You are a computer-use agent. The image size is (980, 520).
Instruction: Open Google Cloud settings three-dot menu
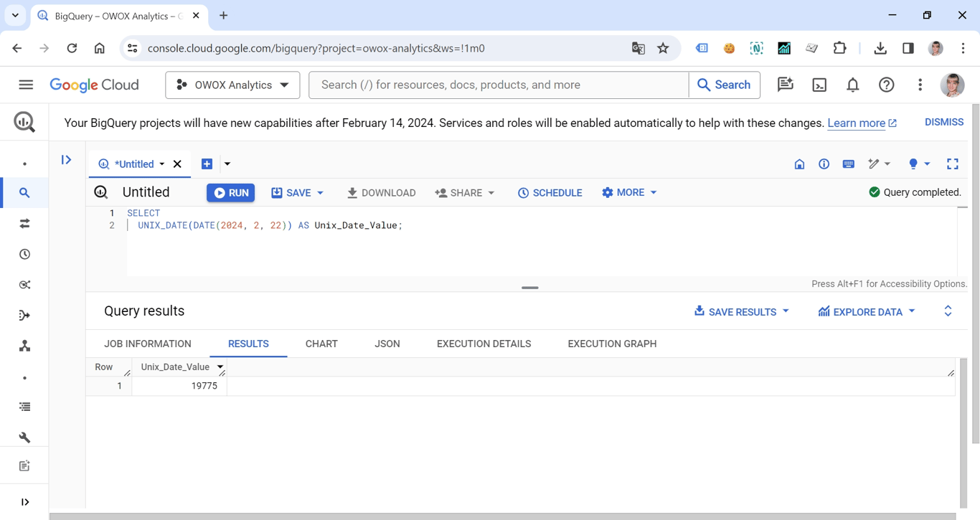(920, 85)
